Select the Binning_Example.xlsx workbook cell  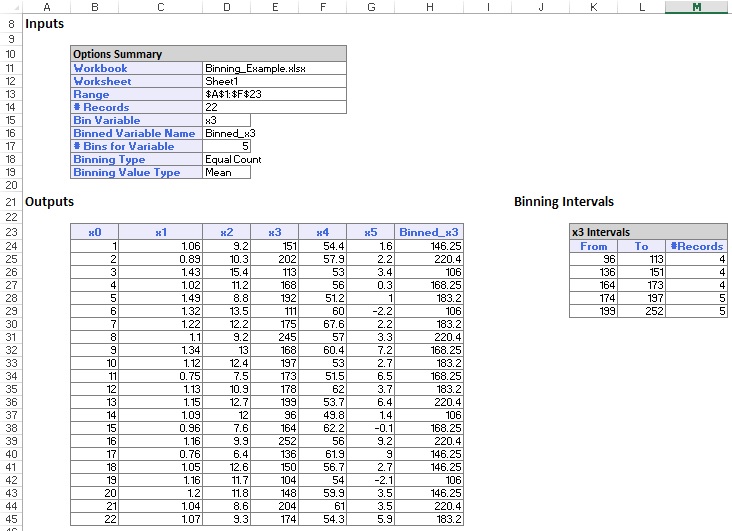274,68
